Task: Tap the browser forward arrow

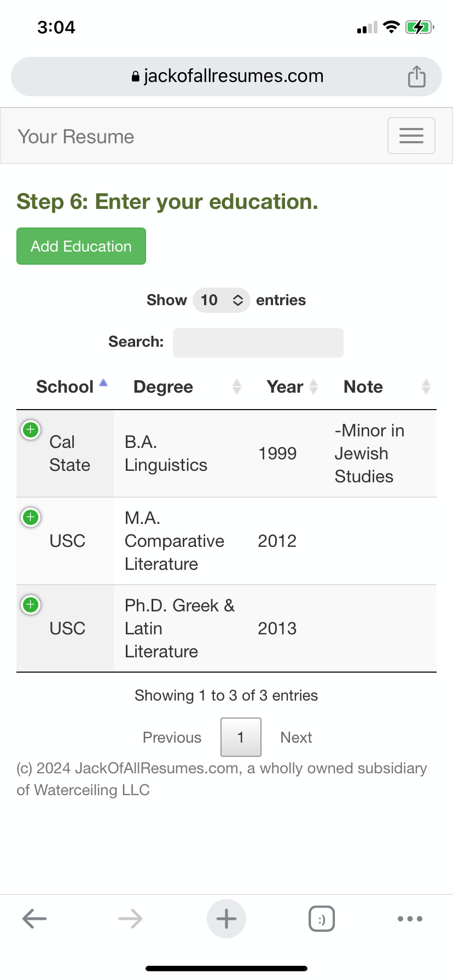Action: 130,919
